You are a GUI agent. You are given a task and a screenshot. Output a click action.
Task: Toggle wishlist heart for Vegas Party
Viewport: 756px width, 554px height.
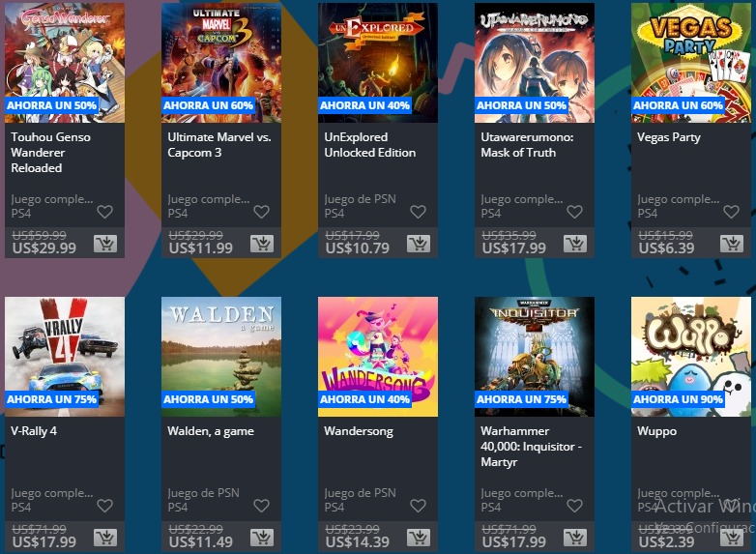pos(731,212)
